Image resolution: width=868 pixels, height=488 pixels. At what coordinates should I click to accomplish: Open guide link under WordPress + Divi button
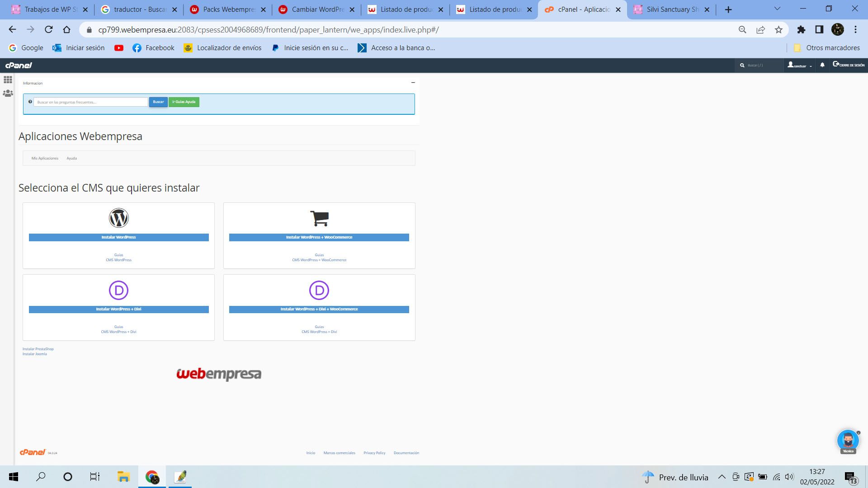(x=119, y=332)
